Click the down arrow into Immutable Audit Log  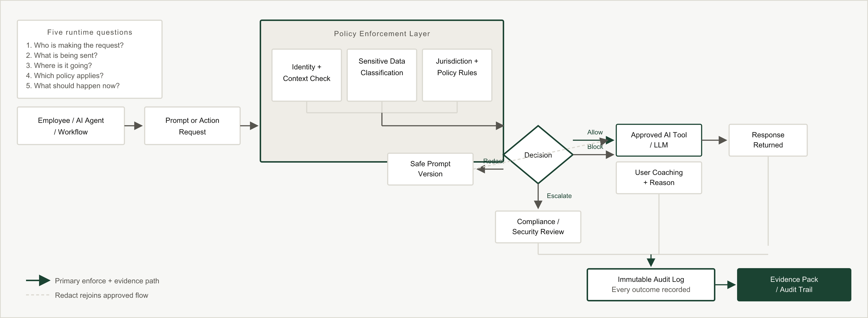point(651,261)
